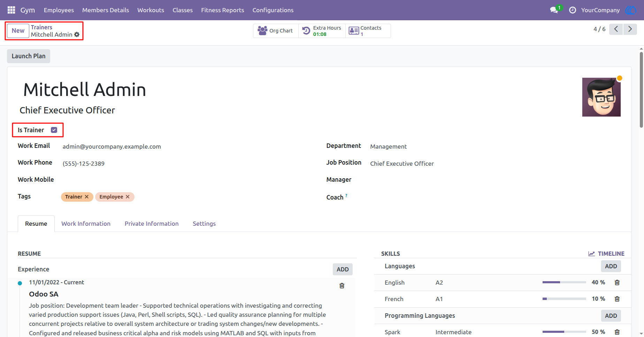Open the gear actions menu beside Mitchell Admin
644x337 pixels.
click(x=77, y=35)
